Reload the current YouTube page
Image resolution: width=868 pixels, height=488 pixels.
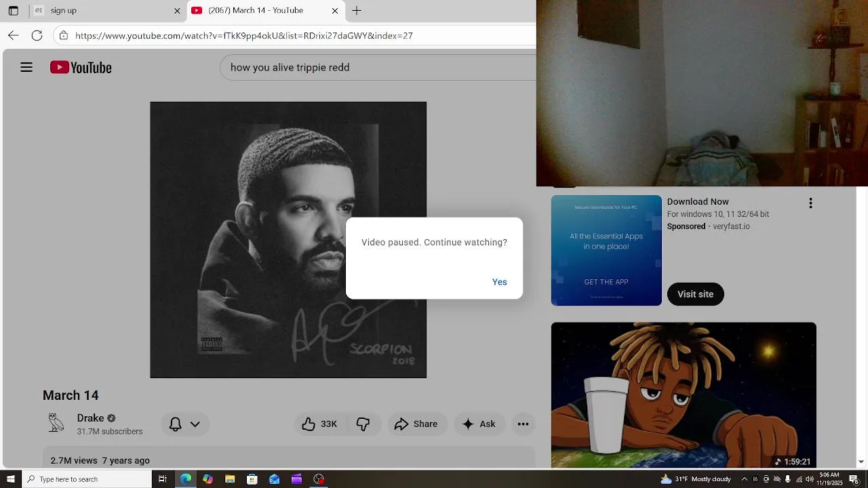(x=37, y=35)
